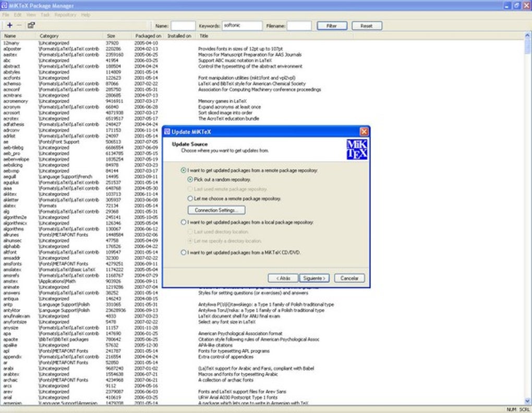Select the anufinalexam package row
This screenshot has width=532, height=413.
coord(262,316)
